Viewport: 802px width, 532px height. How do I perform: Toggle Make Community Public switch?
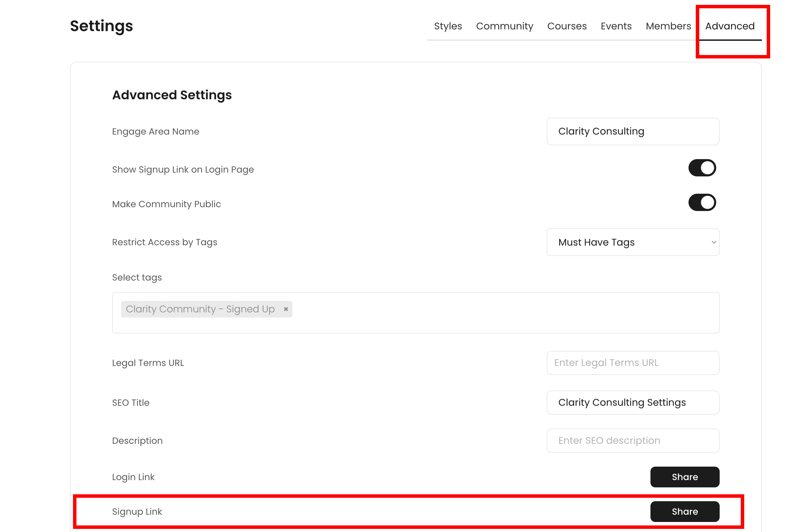pyautogui.click(x=702, y=203)
